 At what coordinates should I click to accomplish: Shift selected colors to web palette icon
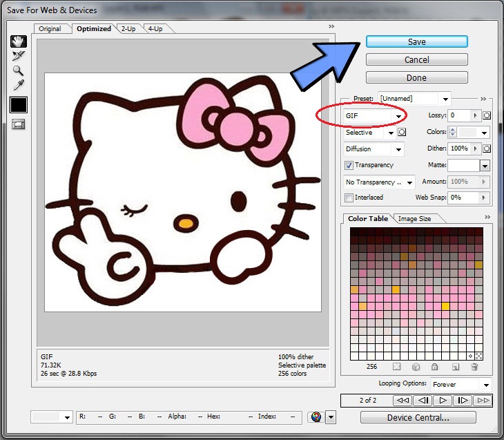point(416,367)
